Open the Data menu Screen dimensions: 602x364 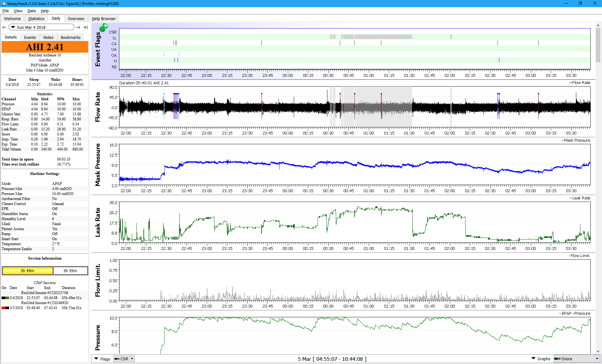click(x=31, y=11)
